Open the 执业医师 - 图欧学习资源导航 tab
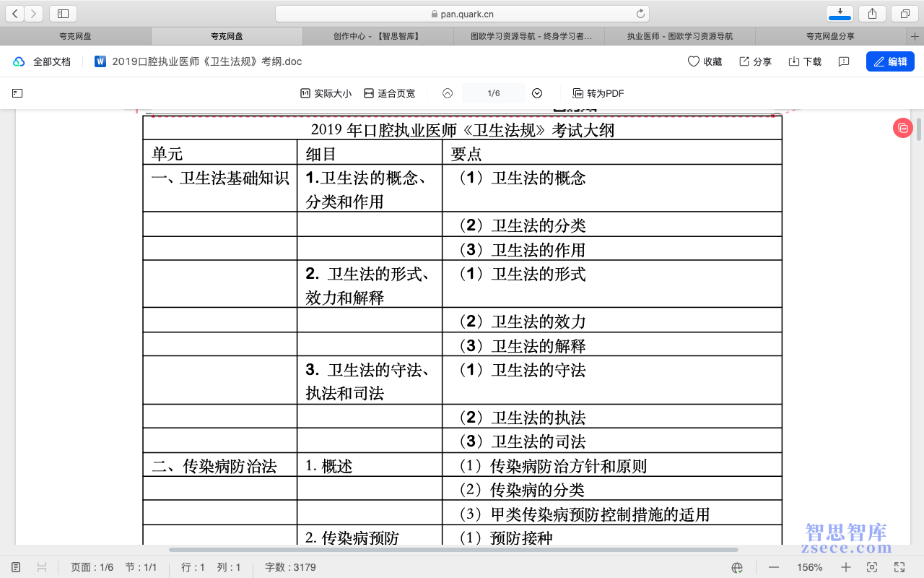This screenshot has height=578, width=924. pos(680,36)
